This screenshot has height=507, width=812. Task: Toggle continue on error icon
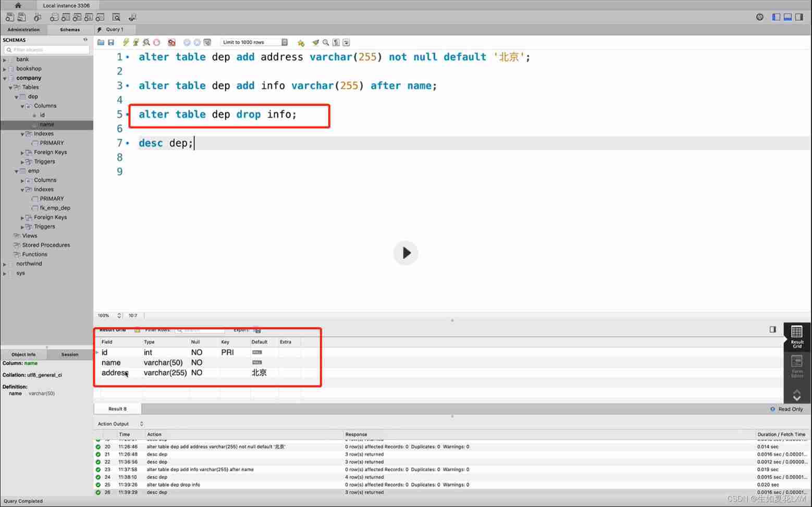pos(171,42)
